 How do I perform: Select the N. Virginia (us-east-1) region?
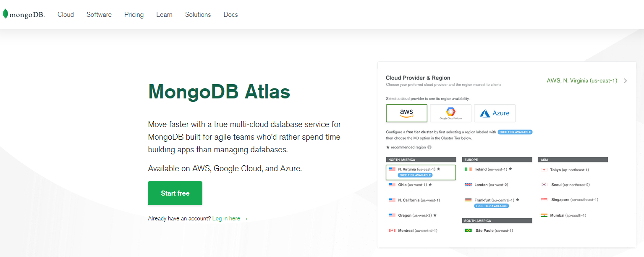click(x=421, y=172)
